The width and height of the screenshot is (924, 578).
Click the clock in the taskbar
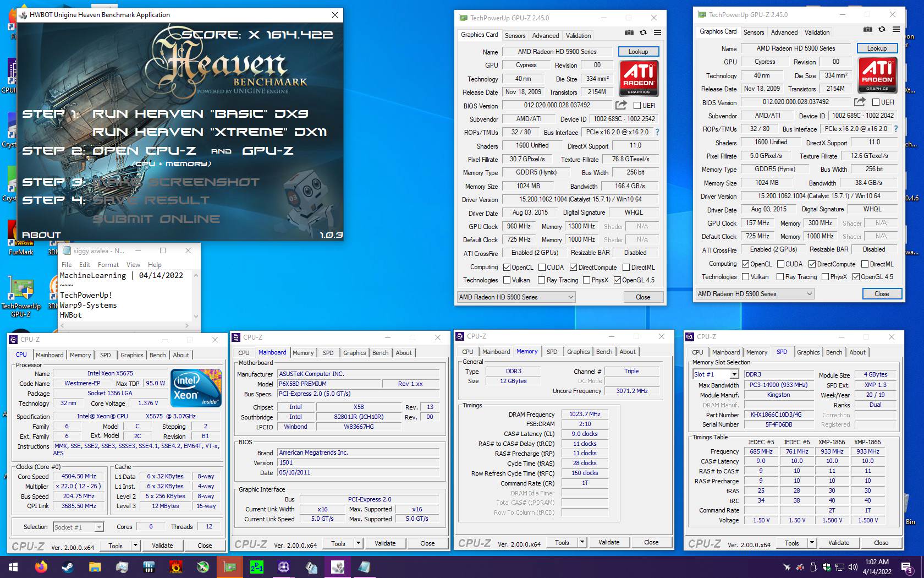pyautogui.click(x=877, y=567)
